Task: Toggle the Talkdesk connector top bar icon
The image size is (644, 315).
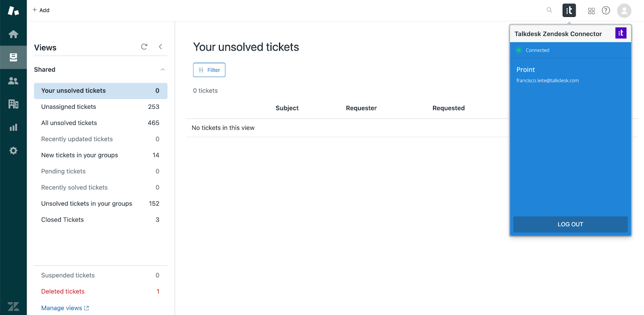Action: pyautogui.click(x=569, y=10)
